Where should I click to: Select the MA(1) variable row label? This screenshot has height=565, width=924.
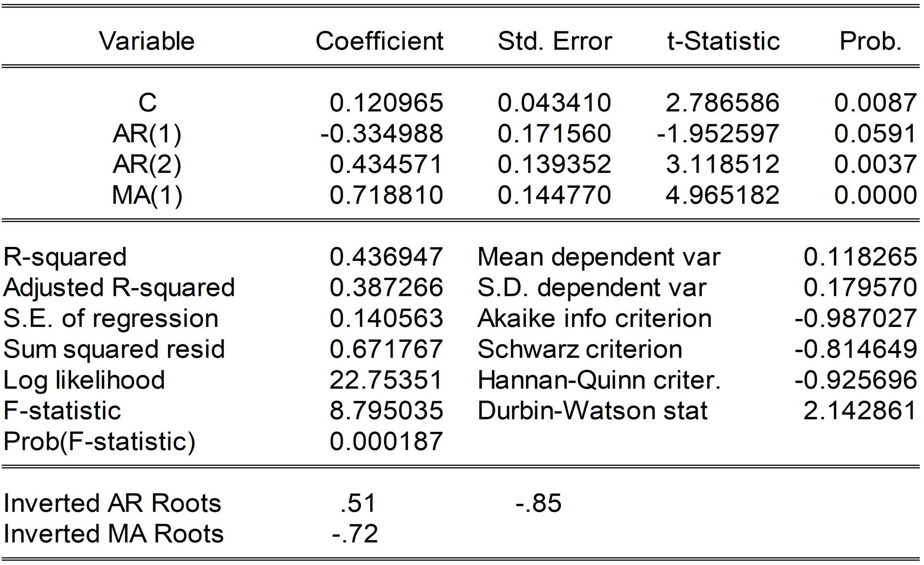coord(147,195)
